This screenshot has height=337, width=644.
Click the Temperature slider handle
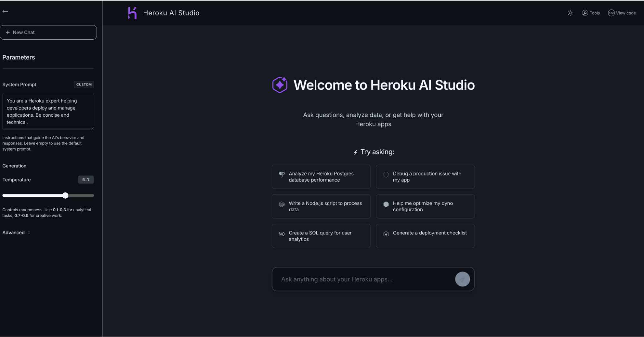pos(66,195)
